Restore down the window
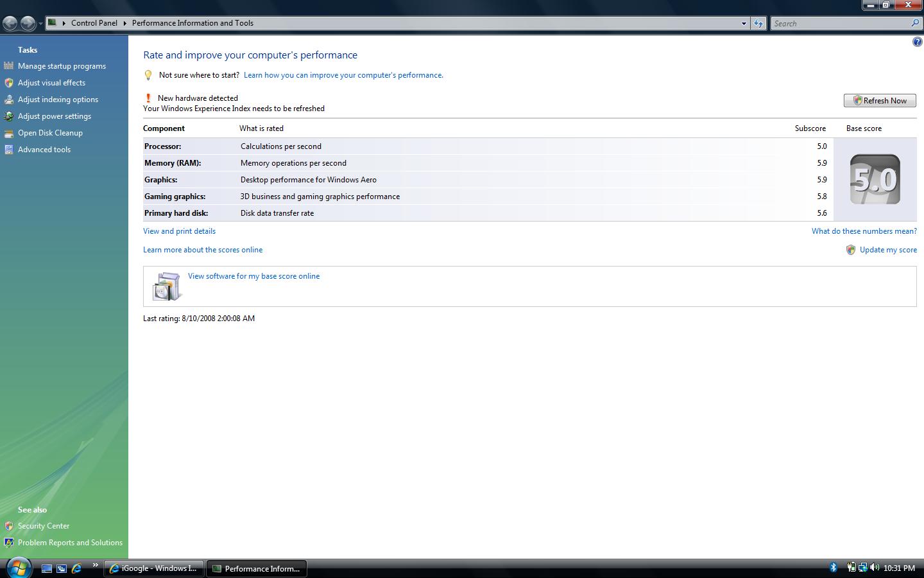This screenshot has width=924, height=578. pos(886,4)
